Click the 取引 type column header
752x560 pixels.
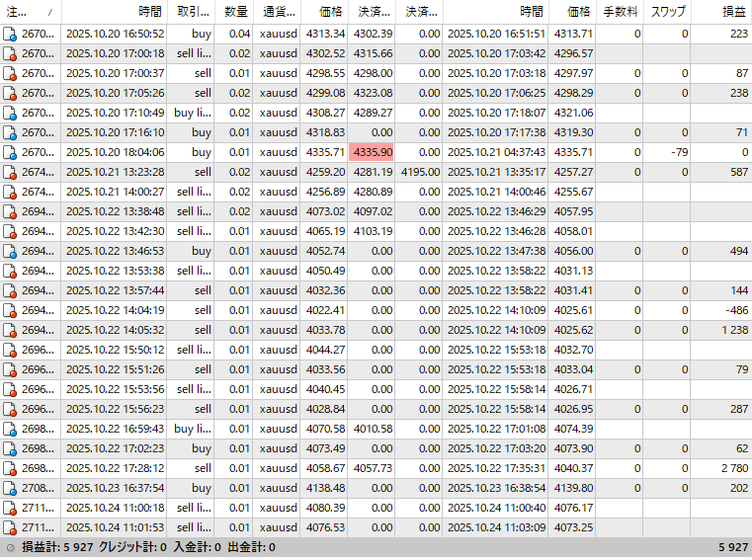(192, 12)
